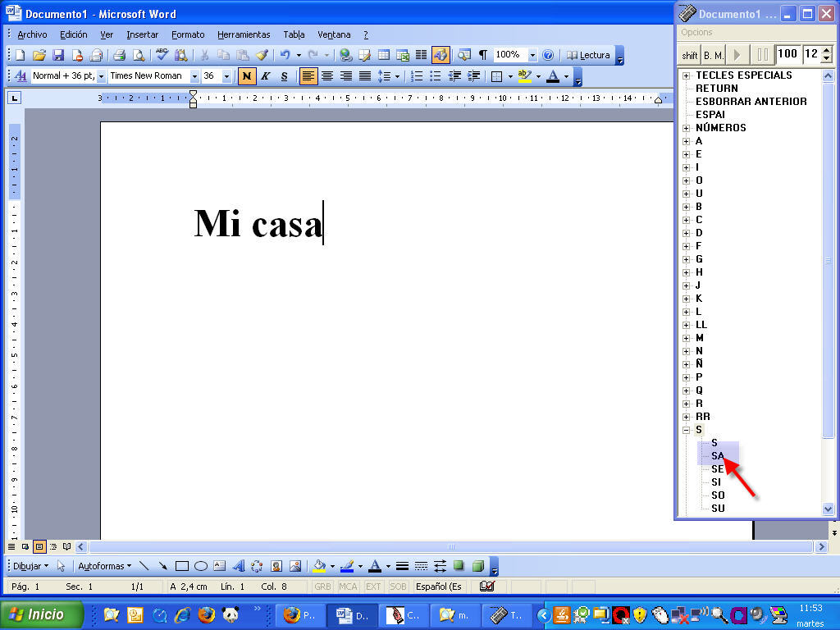Select the Rectangle drawing tool

click(182, 566)
